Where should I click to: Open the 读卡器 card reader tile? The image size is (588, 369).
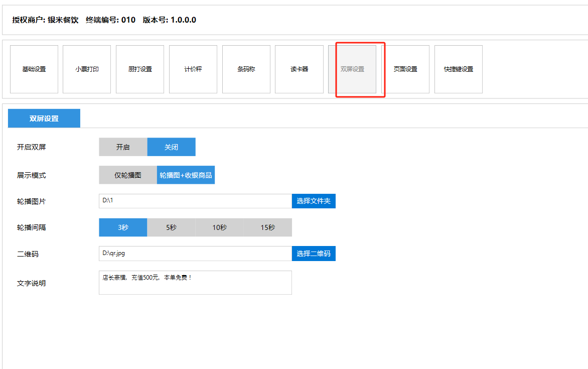[x=299, y=69]
